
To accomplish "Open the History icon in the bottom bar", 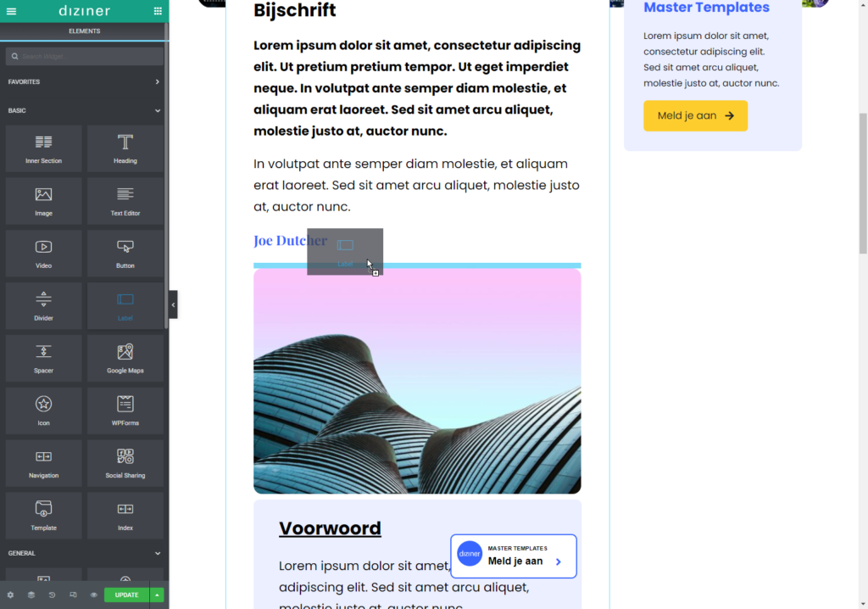I will point(52,595).
